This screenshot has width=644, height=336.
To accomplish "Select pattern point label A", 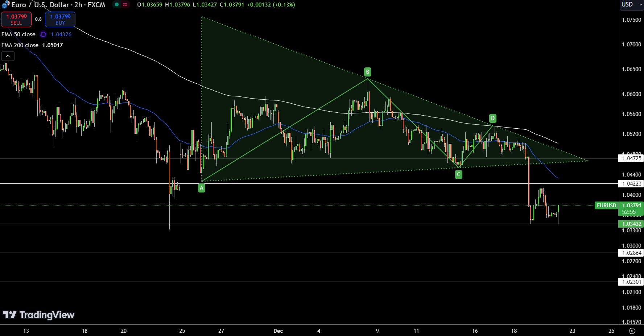I will 202,188.
